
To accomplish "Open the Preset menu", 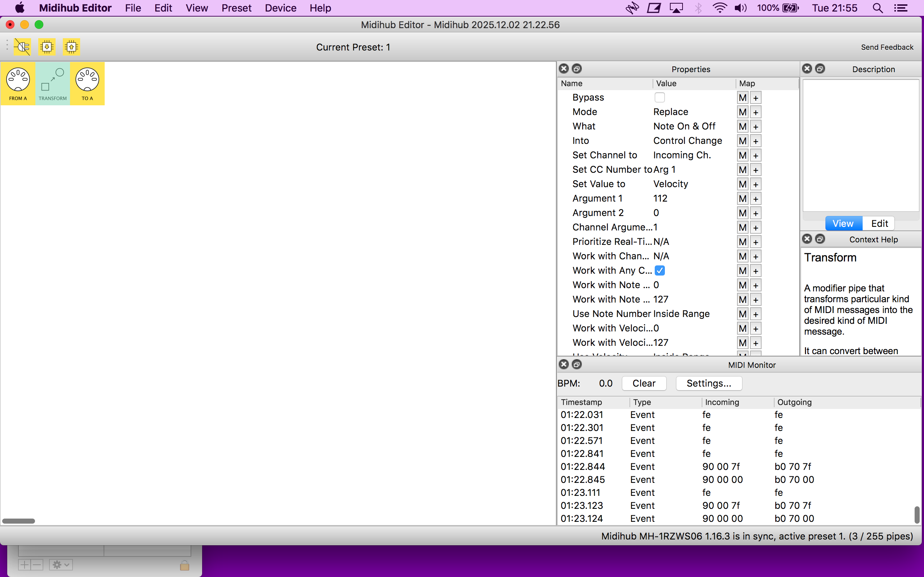I will click(x=236, y=8).
